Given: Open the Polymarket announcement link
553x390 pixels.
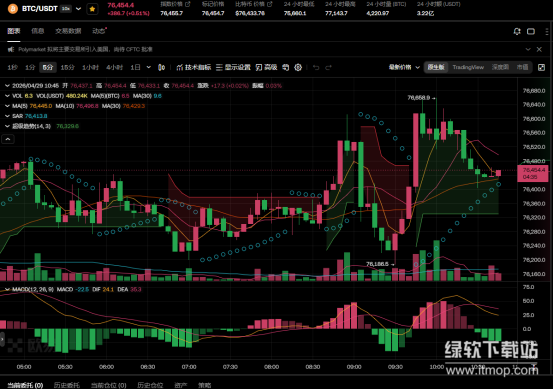Looking at the screenshot, I should [x=85, y=49].
